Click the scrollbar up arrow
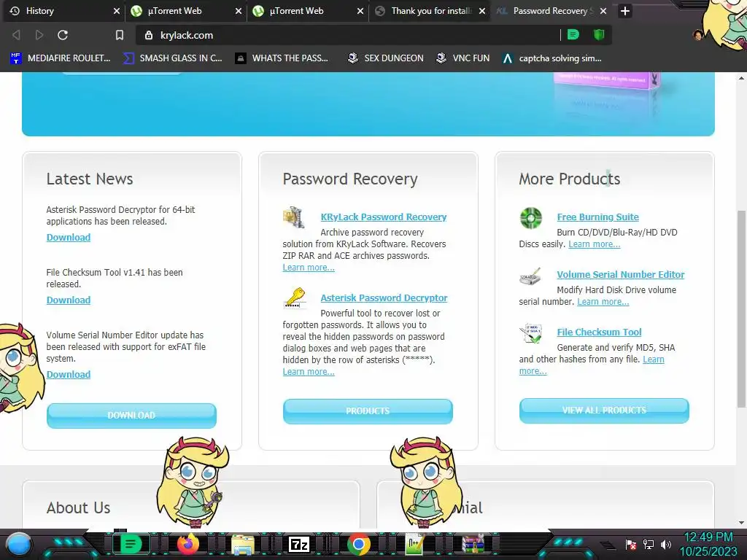This screenshot has height=560, width=747. [741, 78]
